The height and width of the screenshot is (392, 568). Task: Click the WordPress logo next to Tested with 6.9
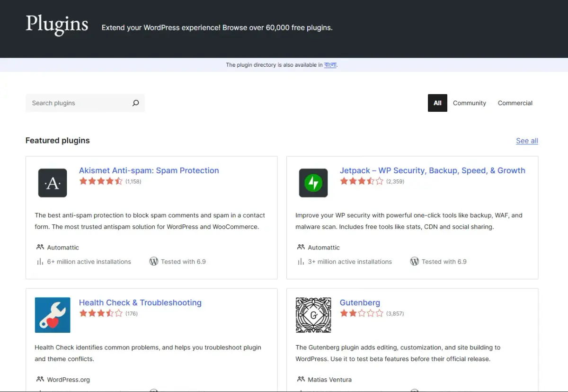pos(153,261)
